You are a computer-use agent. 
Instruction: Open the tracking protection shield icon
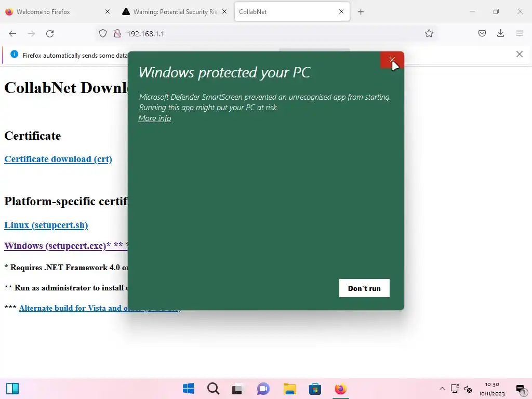pos(103,33)
